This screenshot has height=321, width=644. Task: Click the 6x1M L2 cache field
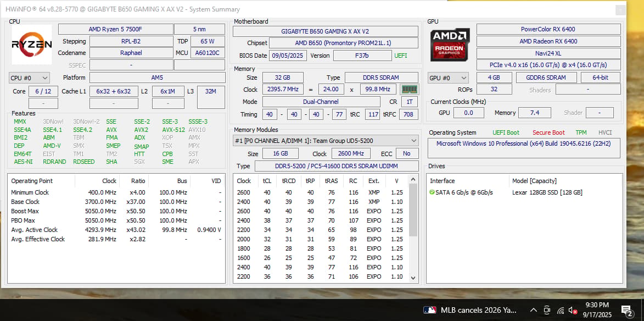pyautogui.click(x=168, y=91)
